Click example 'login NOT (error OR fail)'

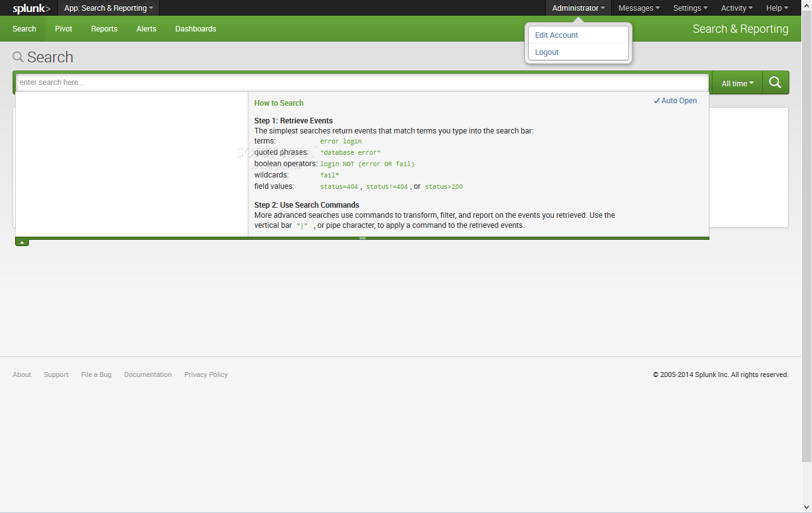pos(368,164)
